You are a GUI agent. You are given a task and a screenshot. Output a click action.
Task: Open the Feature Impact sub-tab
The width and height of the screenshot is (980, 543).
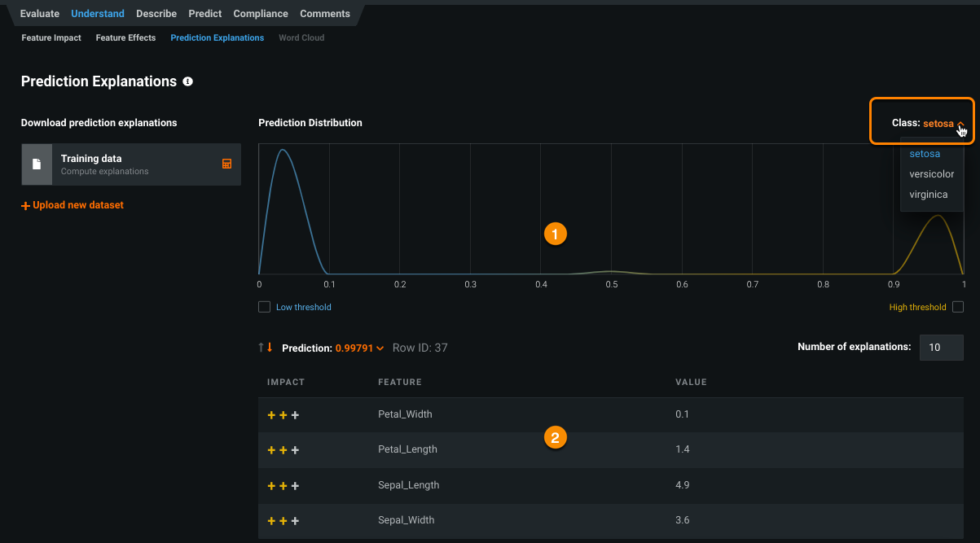pyautogui.click(x=51, y=37)
